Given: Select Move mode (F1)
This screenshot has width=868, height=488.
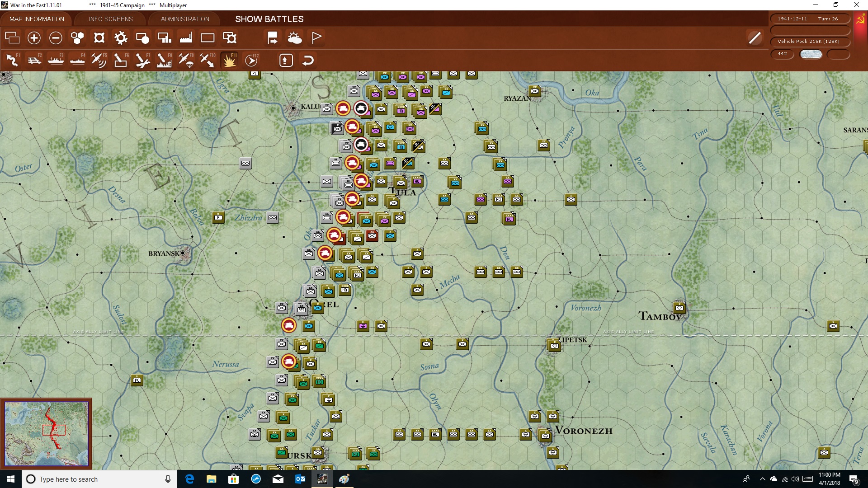Looking at the screenshot, I should tap(12, 60).
